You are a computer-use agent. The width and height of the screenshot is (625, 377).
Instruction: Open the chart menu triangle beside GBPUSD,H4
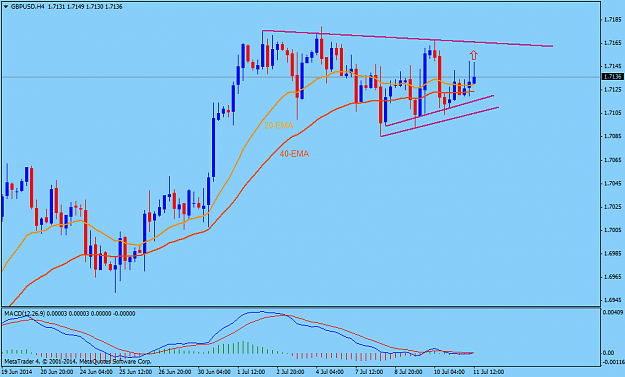click(x=5, y=7)
